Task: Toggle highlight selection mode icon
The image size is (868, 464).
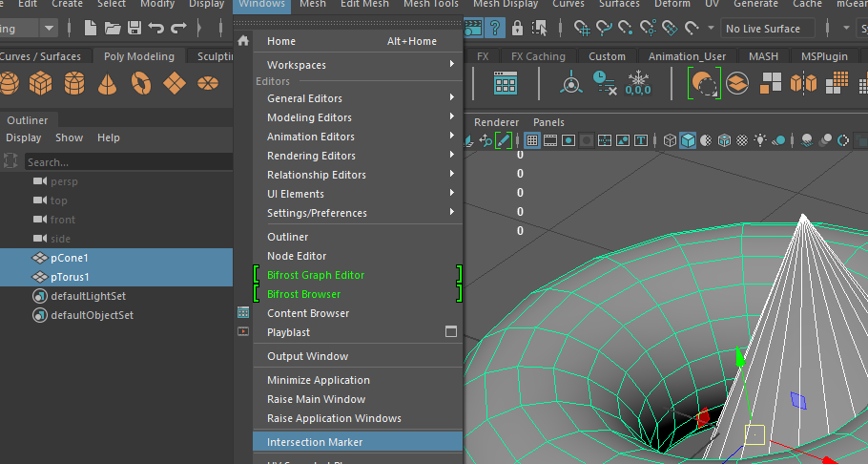Action: click(x=539, y=28)
